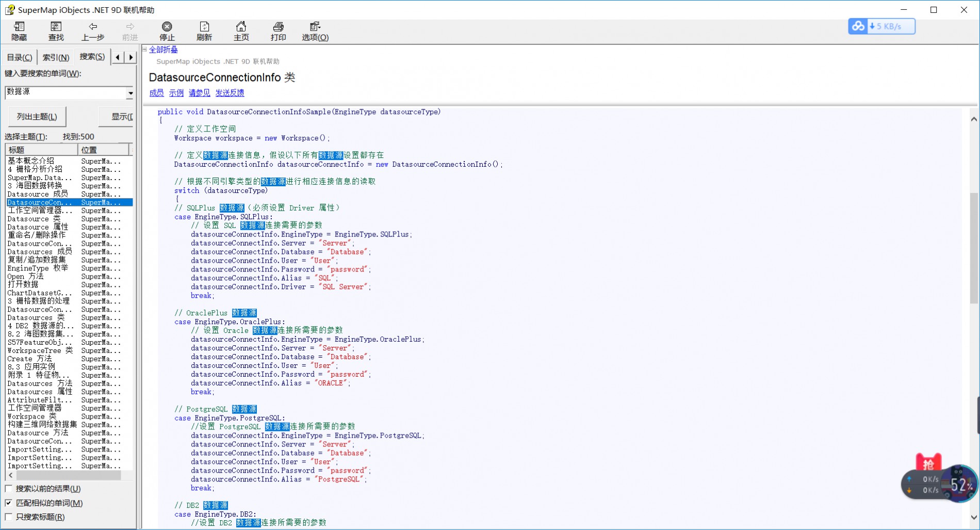Switch to the 搜索(S) tab

point(92,57)
